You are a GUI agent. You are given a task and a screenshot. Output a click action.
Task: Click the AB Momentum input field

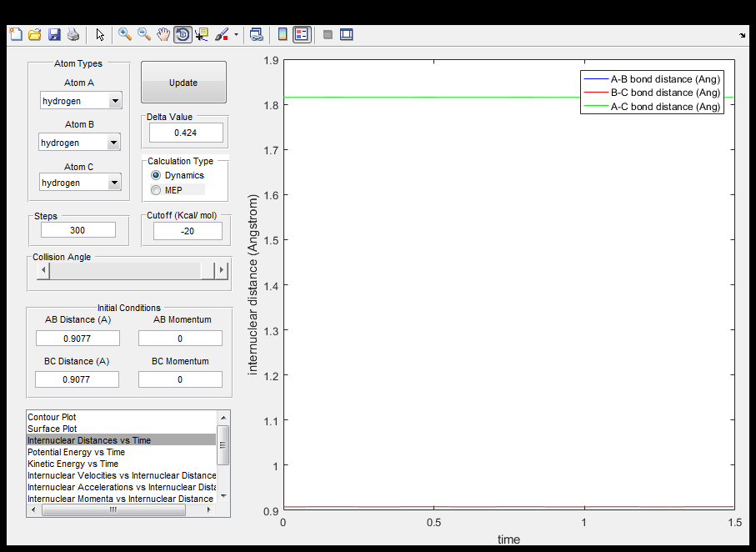pyautogui.click(x=180, y=339)
